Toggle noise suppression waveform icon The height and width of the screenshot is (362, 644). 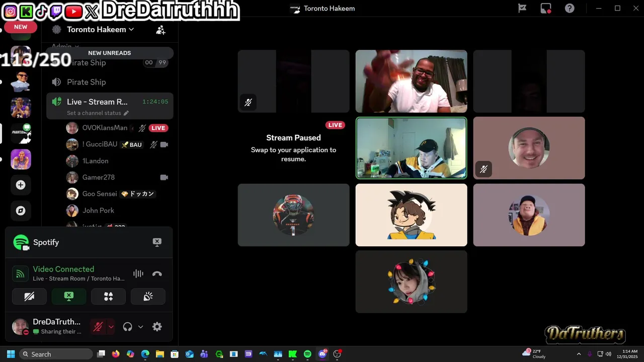pyautogui.click(x=138, y=274)
